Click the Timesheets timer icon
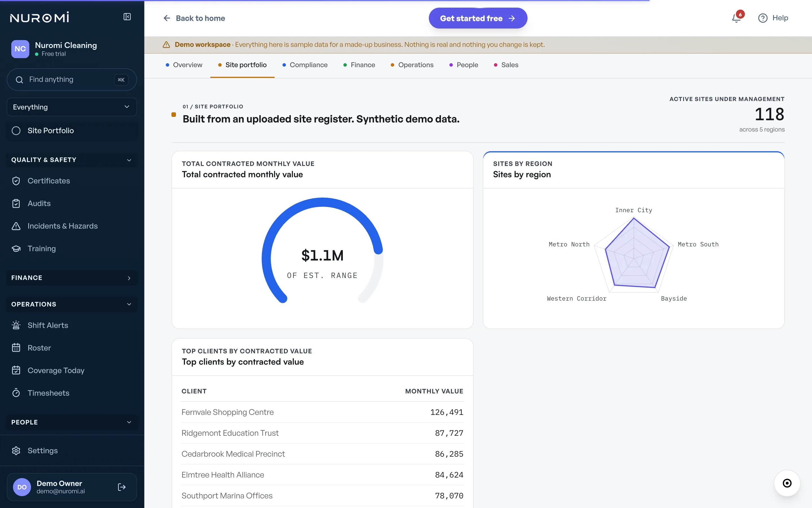This screenshot has height=508, width=812. tap(16, 393)
